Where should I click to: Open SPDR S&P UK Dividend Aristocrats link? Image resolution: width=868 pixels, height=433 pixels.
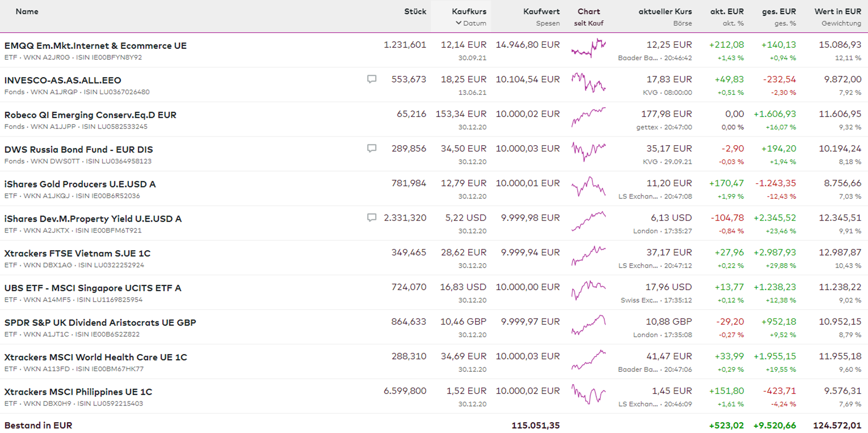[x=100, y=322]
